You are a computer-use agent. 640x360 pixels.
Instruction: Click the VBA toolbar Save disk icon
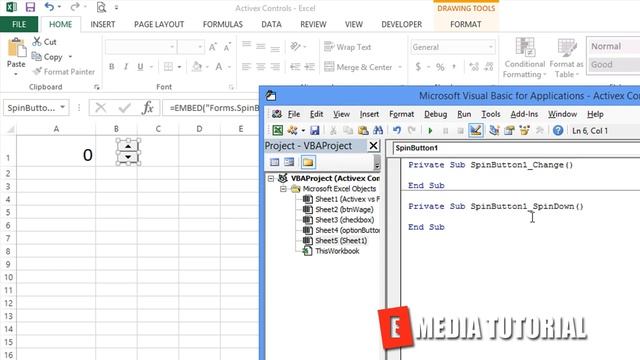[315, 130]
